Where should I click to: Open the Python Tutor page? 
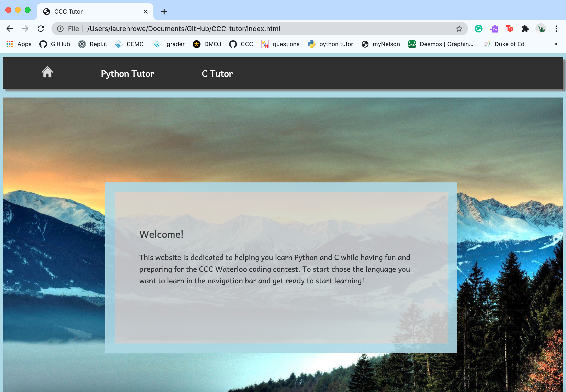(x=127, y=74)
